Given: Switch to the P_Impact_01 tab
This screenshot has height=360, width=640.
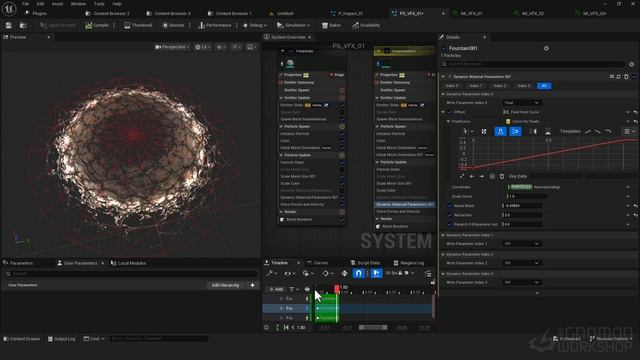Looking at the screenshot, I should pos(351,13).
